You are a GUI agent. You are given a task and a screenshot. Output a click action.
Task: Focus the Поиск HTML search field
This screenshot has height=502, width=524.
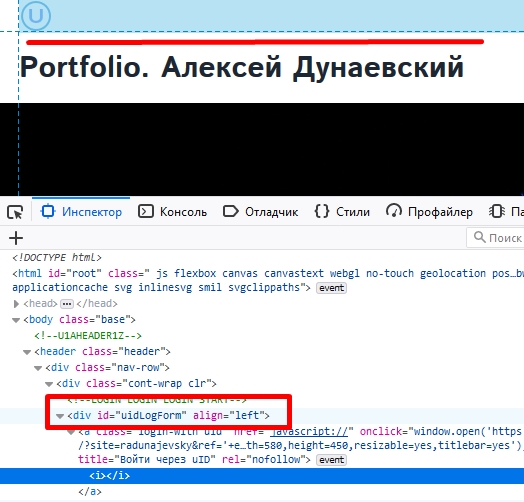495,238
